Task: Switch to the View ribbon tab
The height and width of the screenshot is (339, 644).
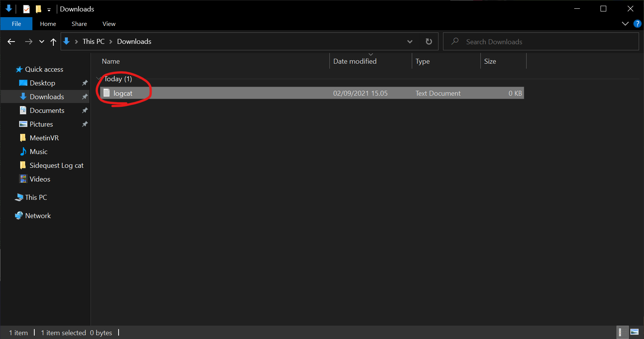Action: 109,24
